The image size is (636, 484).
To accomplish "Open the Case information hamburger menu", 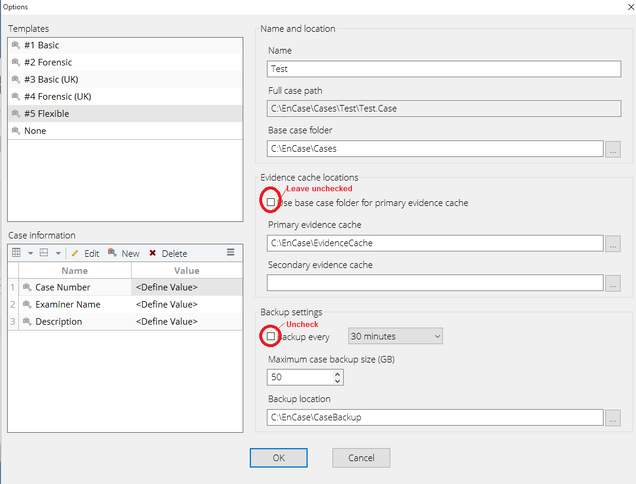I will (x=231, y=253).
